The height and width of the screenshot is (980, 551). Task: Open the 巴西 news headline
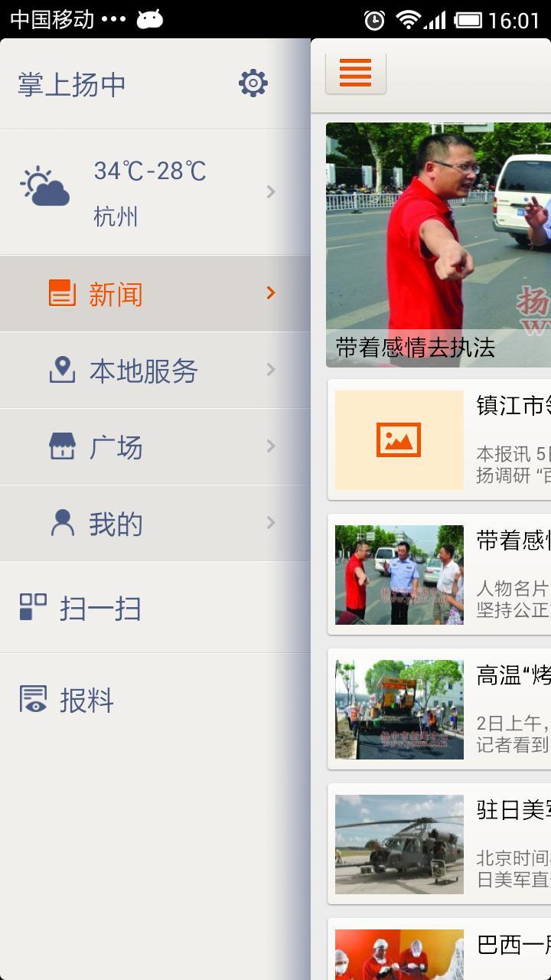[x=514, y=944]
